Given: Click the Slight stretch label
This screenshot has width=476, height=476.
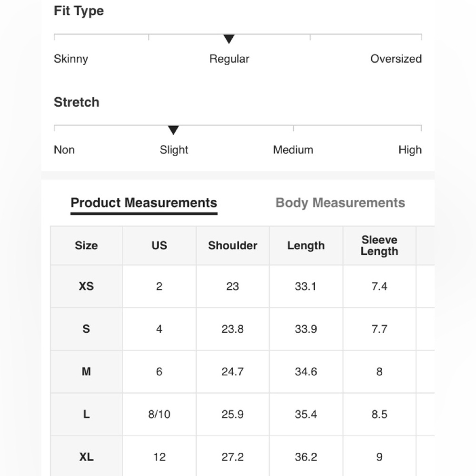Looking at the screenshot, I should click(174, 150).
